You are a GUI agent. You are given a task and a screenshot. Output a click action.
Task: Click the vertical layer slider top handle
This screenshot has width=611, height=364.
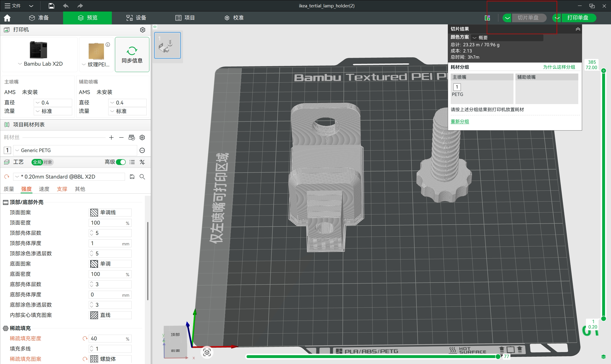click(604, 71)
